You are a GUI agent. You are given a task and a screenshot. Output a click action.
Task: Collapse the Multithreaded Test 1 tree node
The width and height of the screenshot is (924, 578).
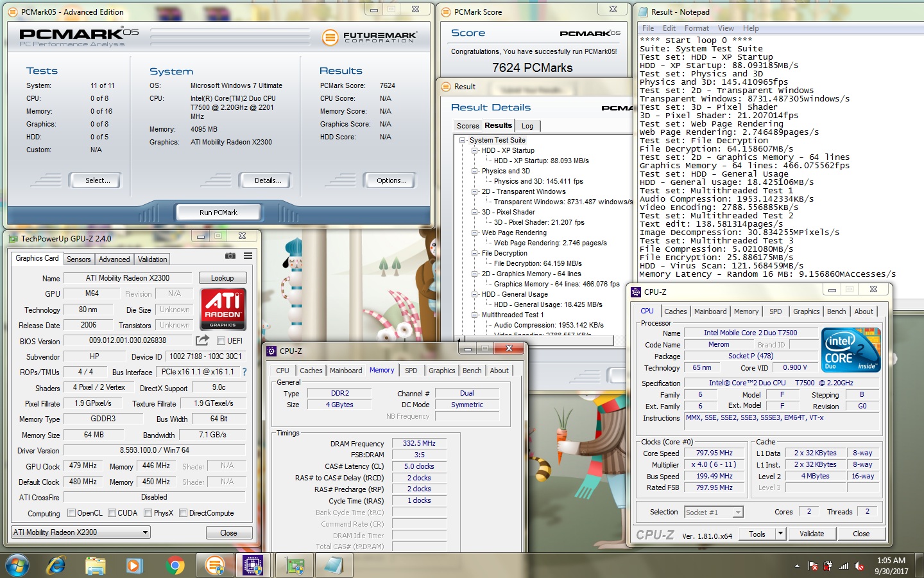[475, 315]
